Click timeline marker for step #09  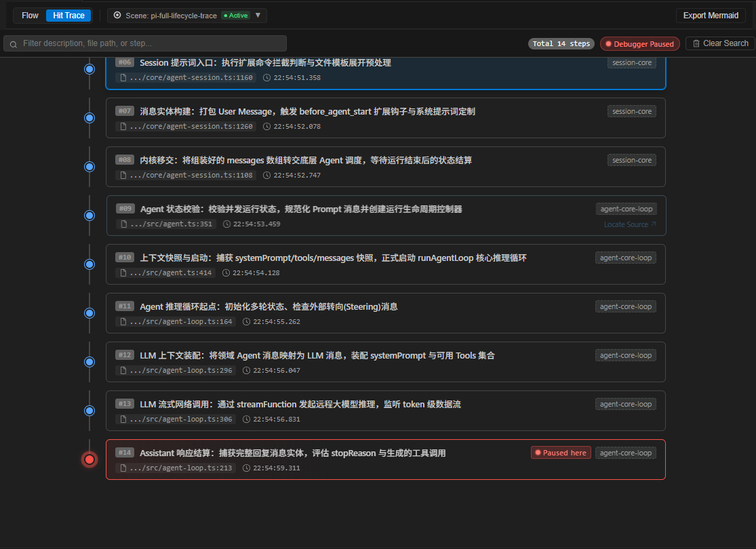(89, 216)
